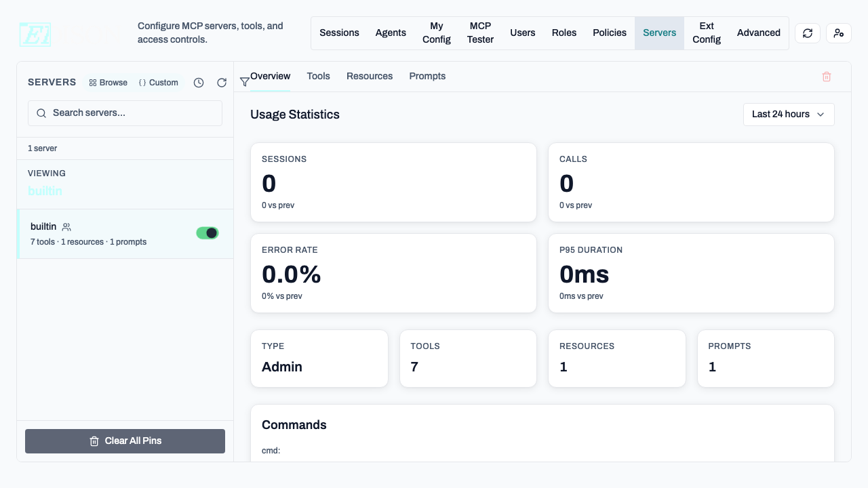
Task: Open the MCP Tester page
Action: (x=480, y=33)
